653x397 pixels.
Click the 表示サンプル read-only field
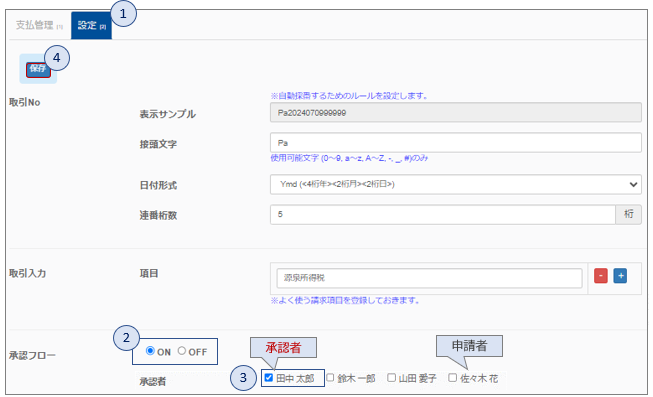coord(456,112)
